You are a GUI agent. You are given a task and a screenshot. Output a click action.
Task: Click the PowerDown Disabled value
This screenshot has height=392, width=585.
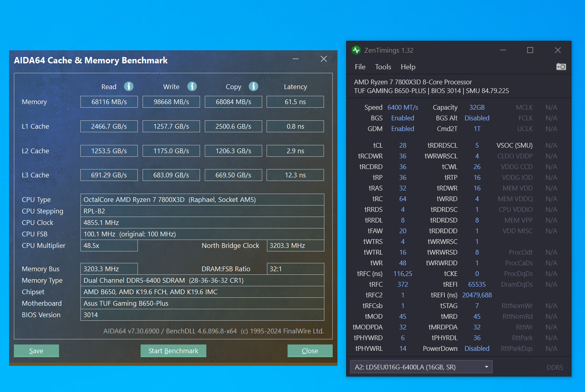pos(477,348)
